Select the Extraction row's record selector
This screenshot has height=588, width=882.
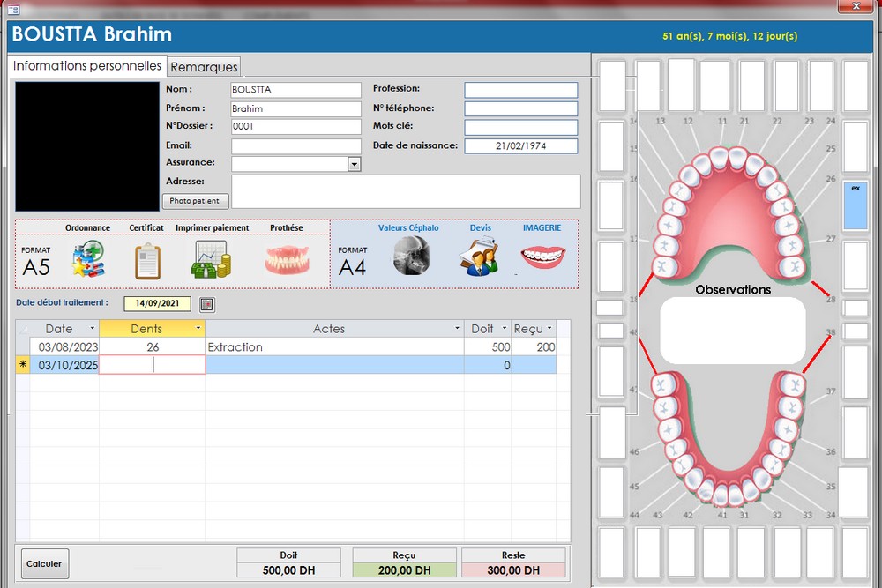(x=23, y=347)
